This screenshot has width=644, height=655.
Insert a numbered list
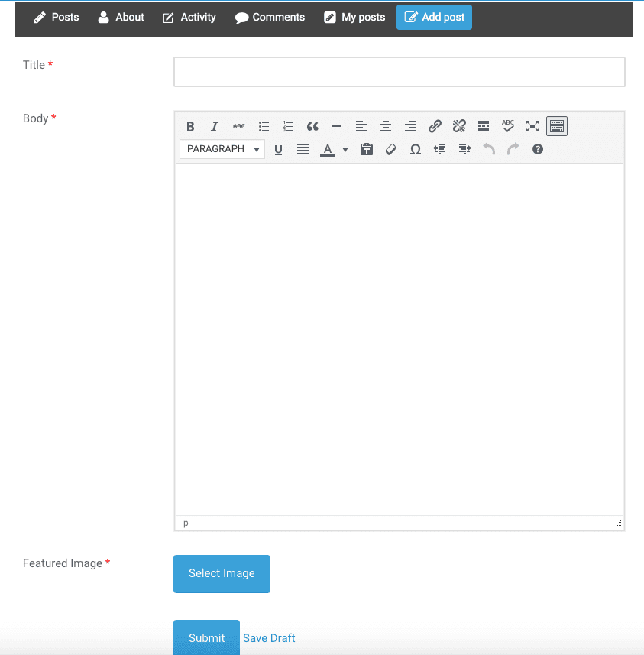click(288, 126)
